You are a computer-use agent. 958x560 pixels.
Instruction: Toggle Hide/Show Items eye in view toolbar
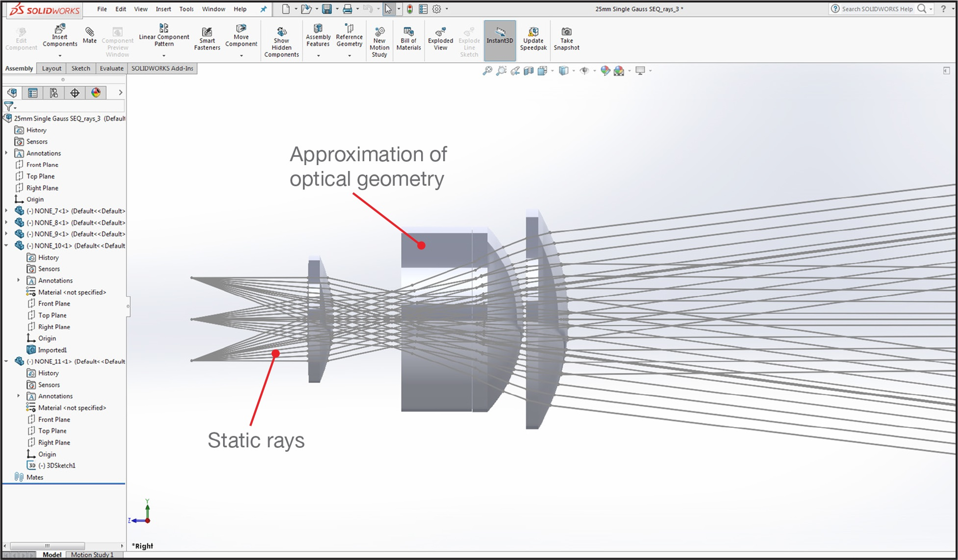(x=584, y=70)
